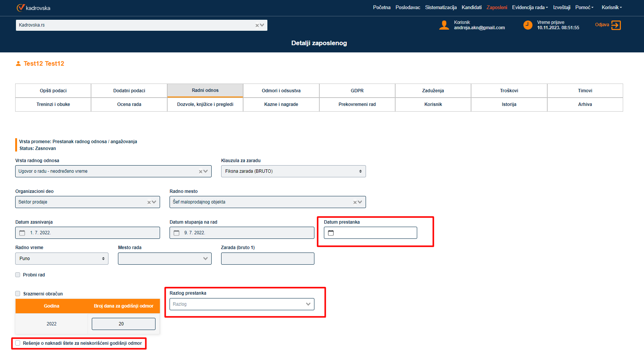The height and width of the screenshot is (352, 644).
Task: Expand the Klauzula za zaradu dropdown
Action: [293, 171]
